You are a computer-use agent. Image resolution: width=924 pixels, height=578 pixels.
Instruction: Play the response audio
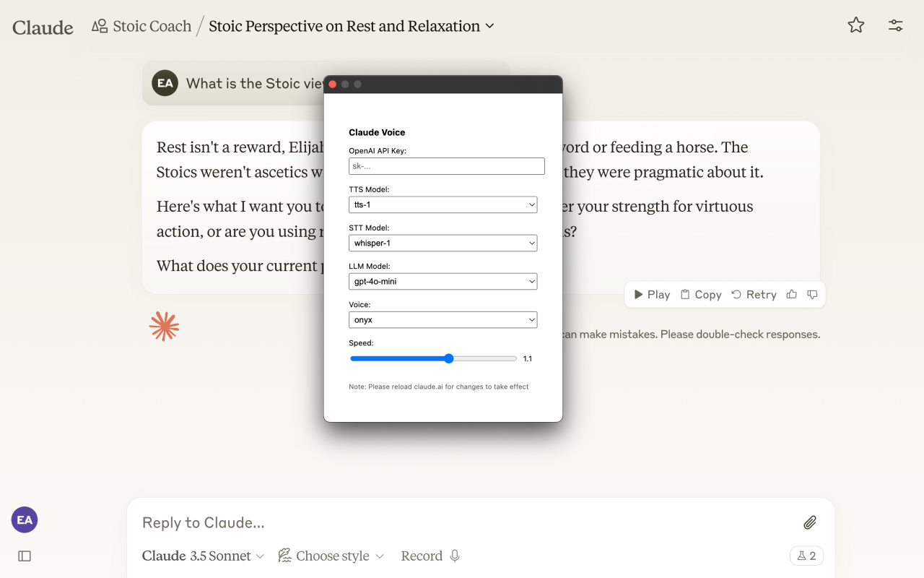(x=652, y=295)
